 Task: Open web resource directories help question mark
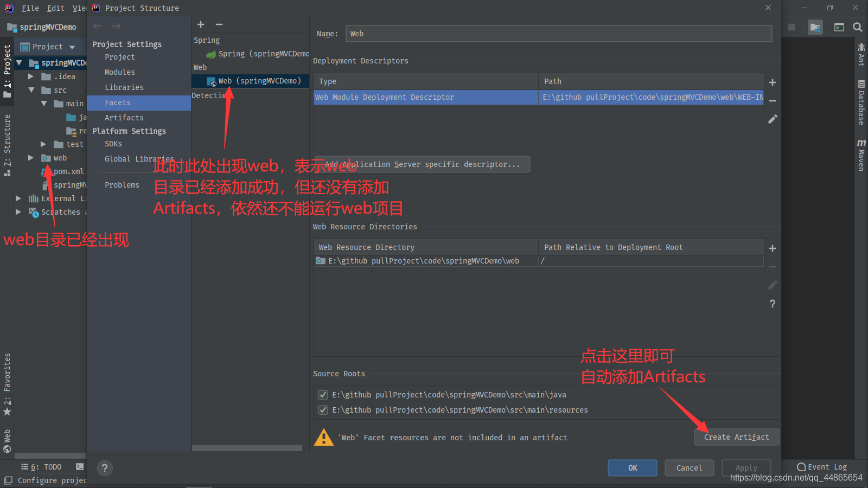(773, 304)
